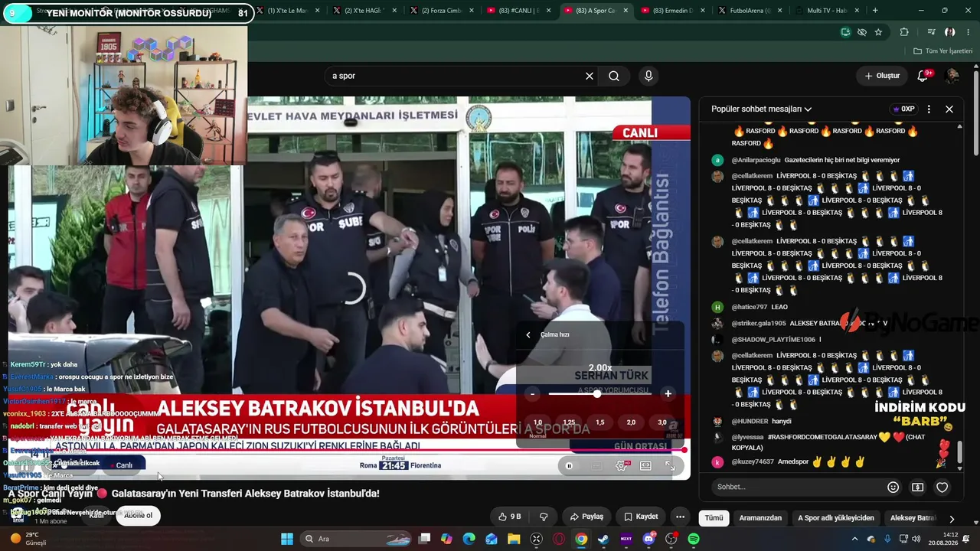Seek on the red video progress bar
Image resolution: width=980 pixels, height=551 pixels.
click(x=348, y=450)
